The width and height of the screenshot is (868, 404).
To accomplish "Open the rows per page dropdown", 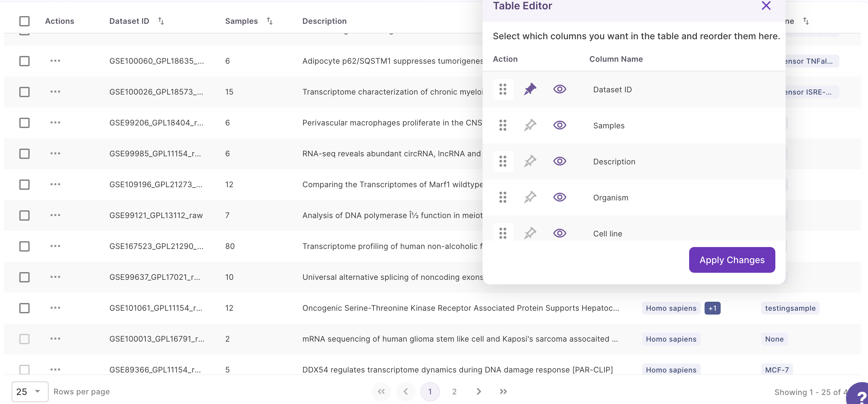I will (x=30, y=391).
